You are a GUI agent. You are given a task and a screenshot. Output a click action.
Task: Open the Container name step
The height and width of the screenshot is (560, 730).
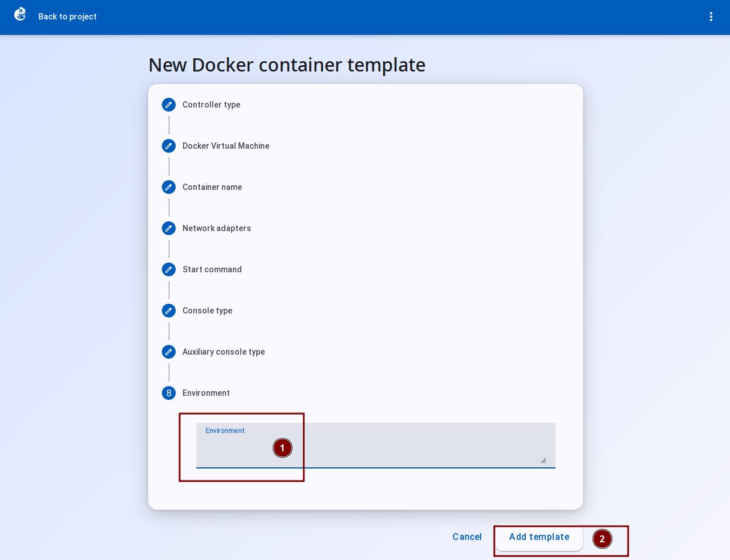(212, 187)
